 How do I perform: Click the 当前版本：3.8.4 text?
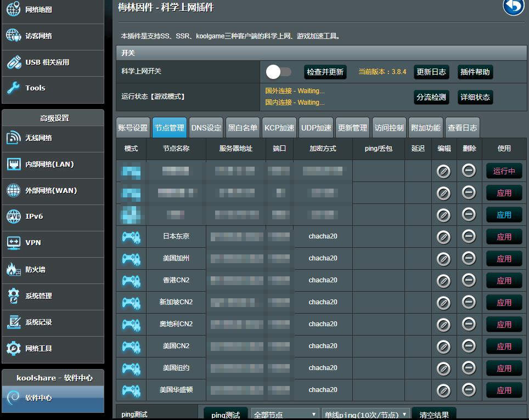[382, 72]
